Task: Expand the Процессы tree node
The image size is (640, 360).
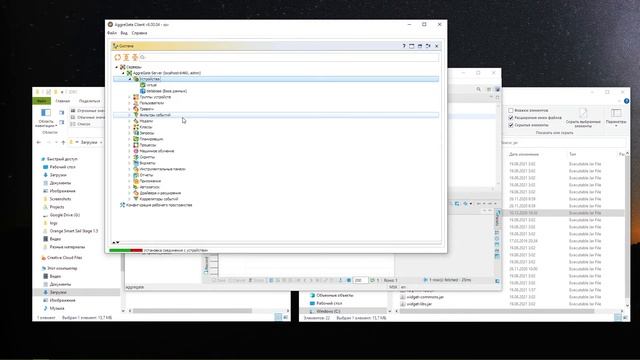Action: 130,145
